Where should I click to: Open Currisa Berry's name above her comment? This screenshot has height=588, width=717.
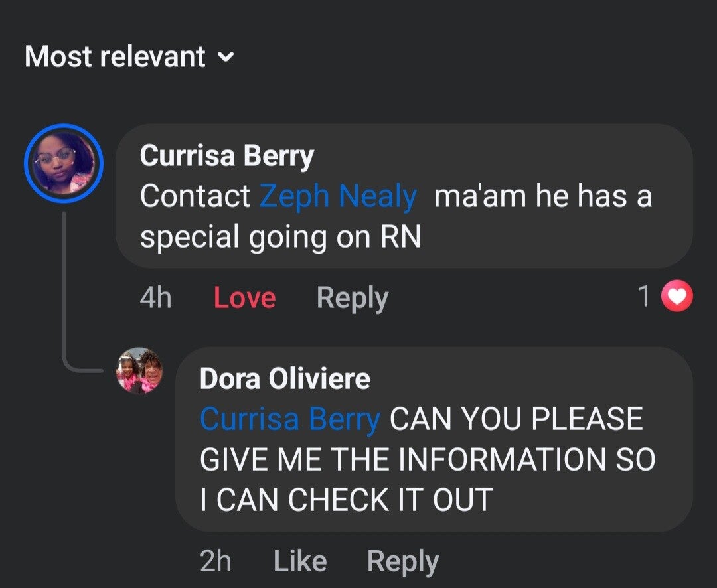point(226,156)
